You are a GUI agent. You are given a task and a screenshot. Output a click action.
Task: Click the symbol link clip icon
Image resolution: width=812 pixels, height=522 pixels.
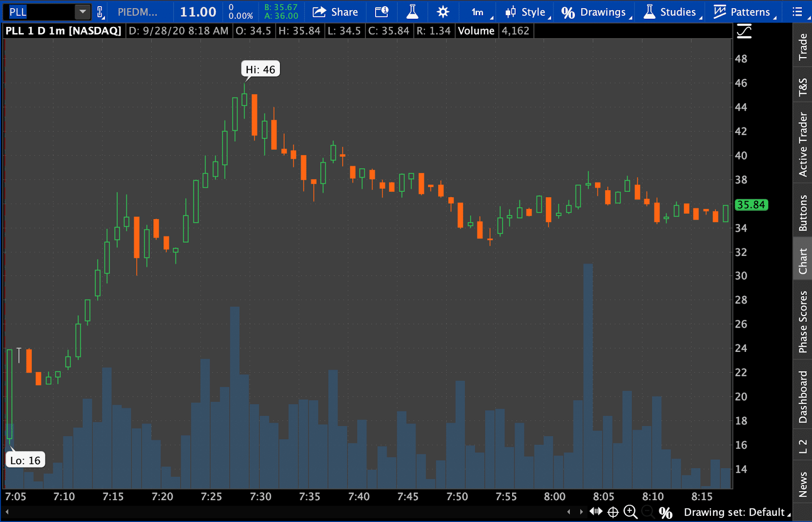click(100, 12)
